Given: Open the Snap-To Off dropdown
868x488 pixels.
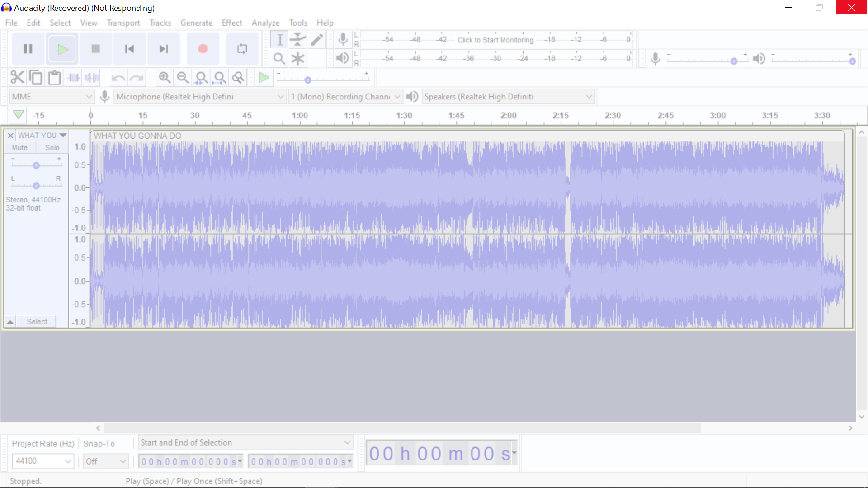Looking at the screenshot, I should click(106, 461).
